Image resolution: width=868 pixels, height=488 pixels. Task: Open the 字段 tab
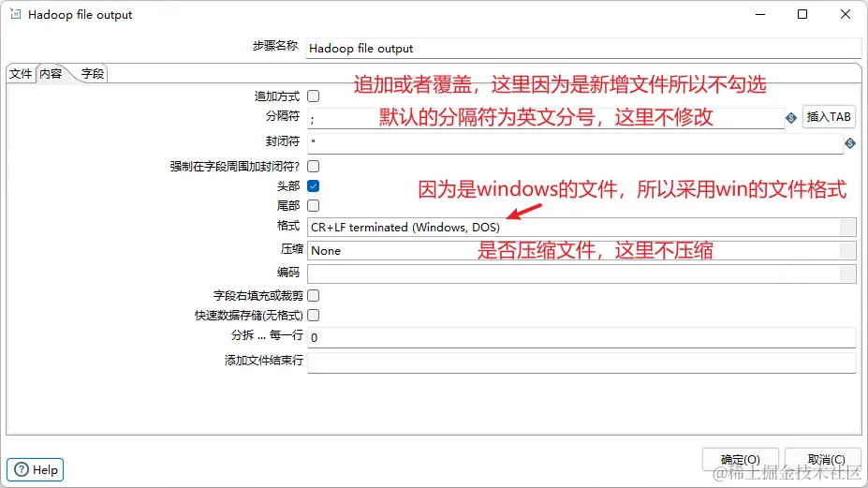92,74
